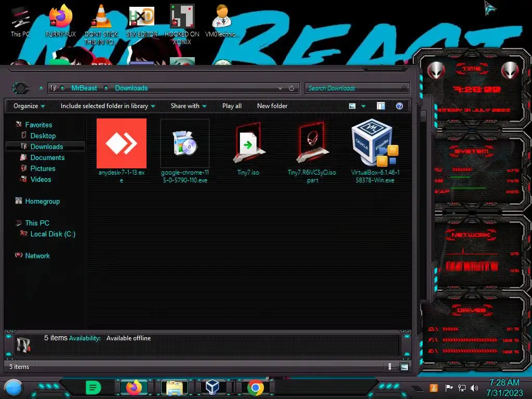
Task: Click the Action Center flag tray icon
Action: click(x=449, y=388)
